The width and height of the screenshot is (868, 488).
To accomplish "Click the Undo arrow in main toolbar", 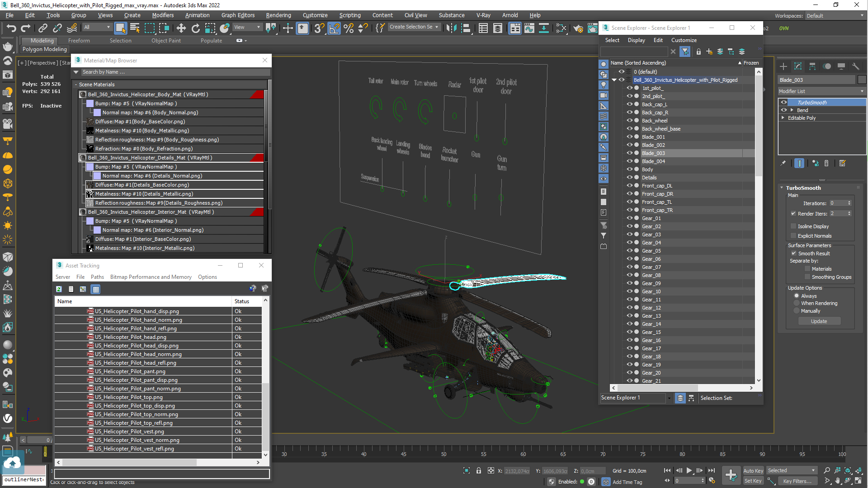I will click(x=11, y=28).
